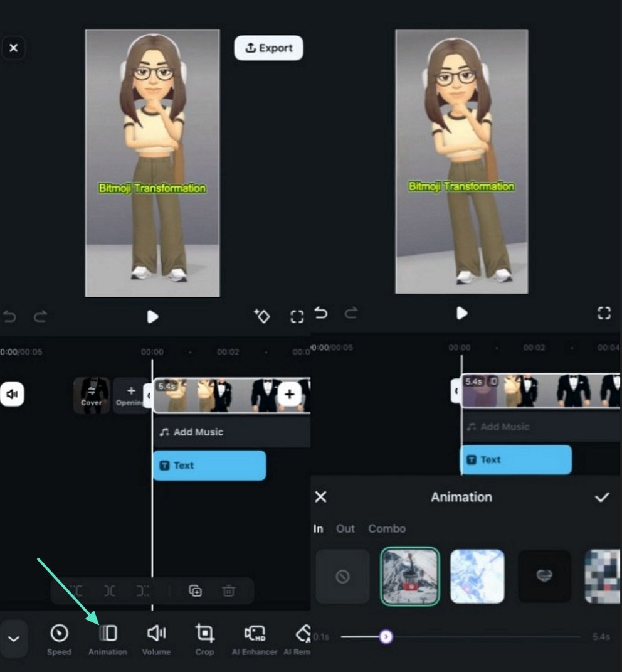Confirm animation with the checkmark
622x672 pixels.
[603, 497]
